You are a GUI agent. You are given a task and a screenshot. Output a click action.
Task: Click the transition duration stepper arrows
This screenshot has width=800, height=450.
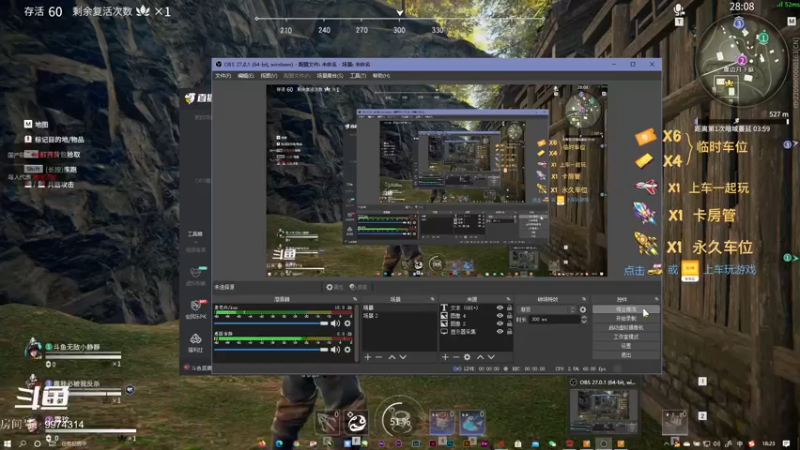[584, 319]
